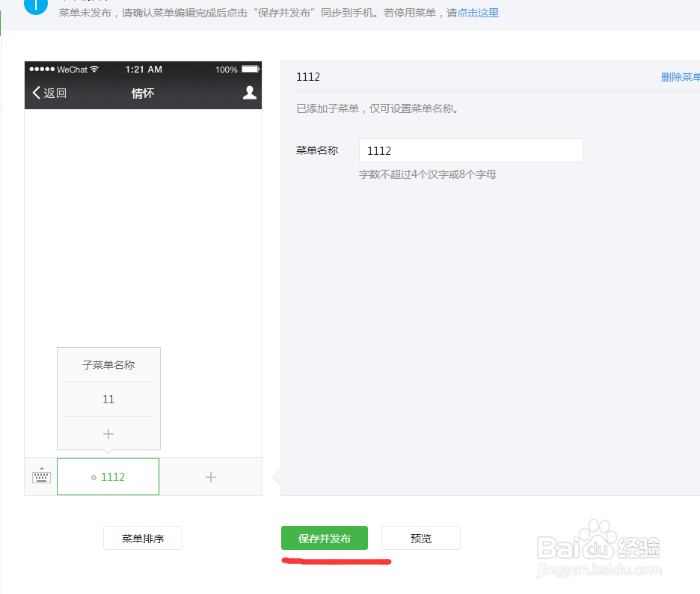Open the '点击这里' link to disable menu
This screenshot has width=700, height=594.
[x=478, y=13]
